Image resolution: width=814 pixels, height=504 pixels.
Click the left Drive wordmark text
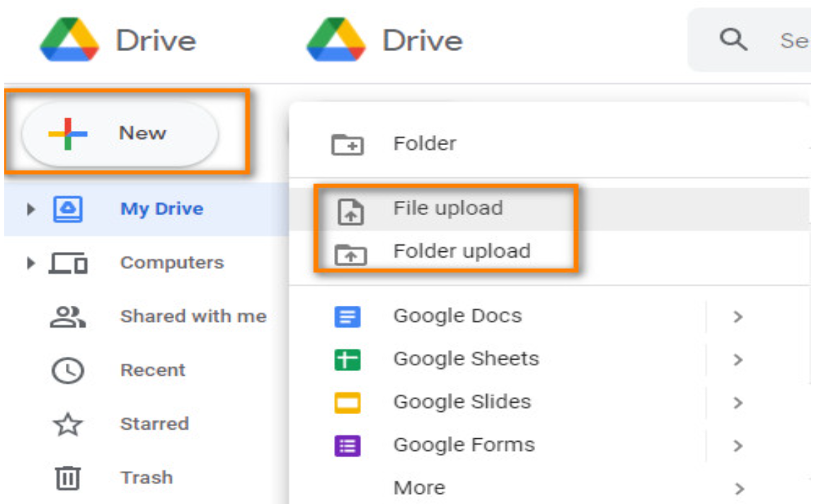[x=156, y=41]
